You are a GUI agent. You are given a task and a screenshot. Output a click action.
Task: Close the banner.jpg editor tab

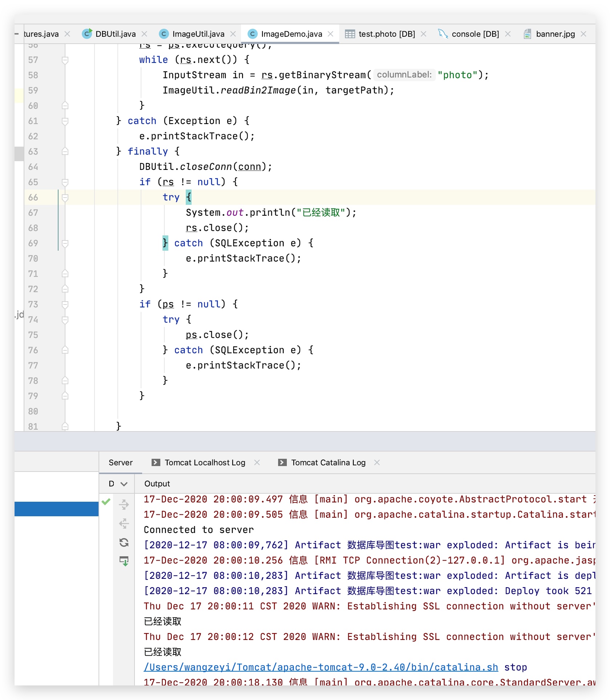[583, 34]
